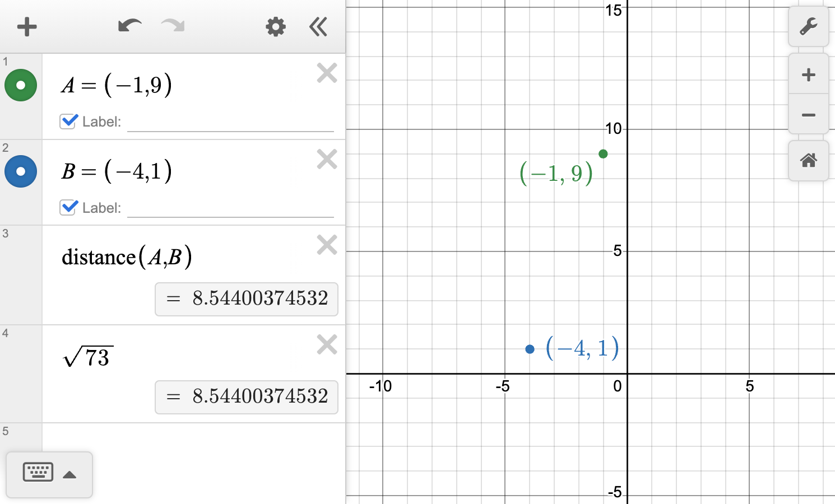Uncheck the Label checkbox for point A
The height and width of the screenshot is (504, 835).
[68, 121]
